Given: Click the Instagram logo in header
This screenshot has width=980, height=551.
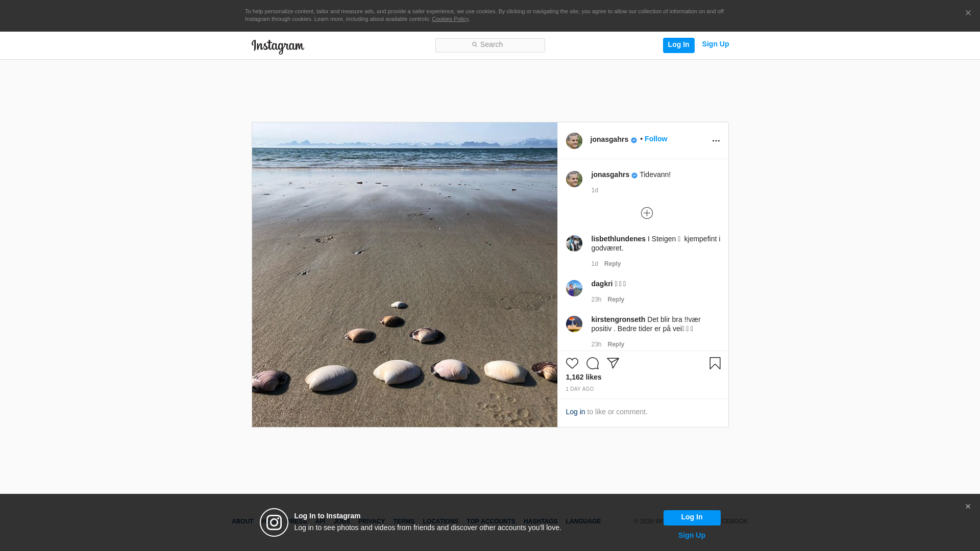Looking at the screenshot, I should [x=278, y=46].
